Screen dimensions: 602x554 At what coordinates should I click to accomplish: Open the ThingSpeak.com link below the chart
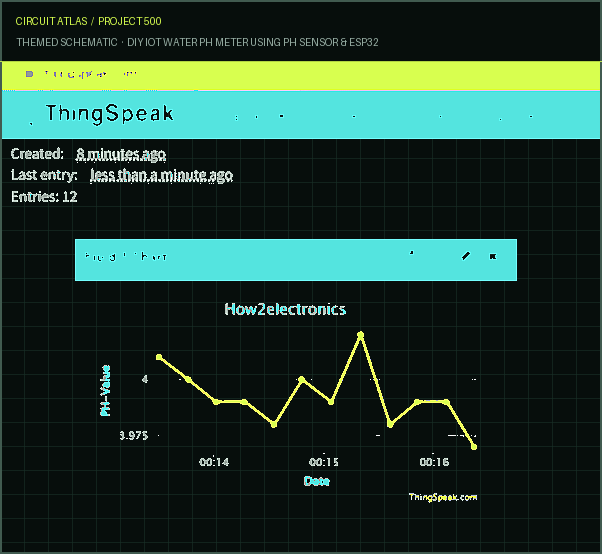coord(443,497)
